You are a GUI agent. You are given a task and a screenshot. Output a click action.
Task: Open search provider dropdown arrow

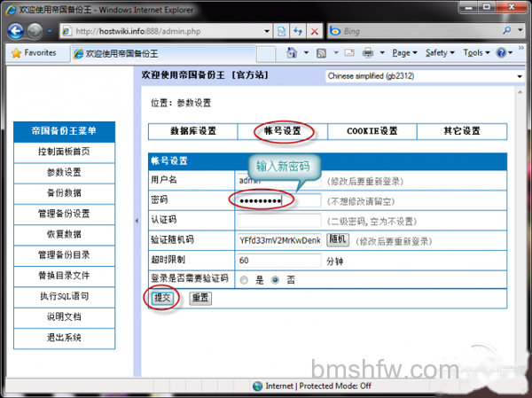point(520,30)
